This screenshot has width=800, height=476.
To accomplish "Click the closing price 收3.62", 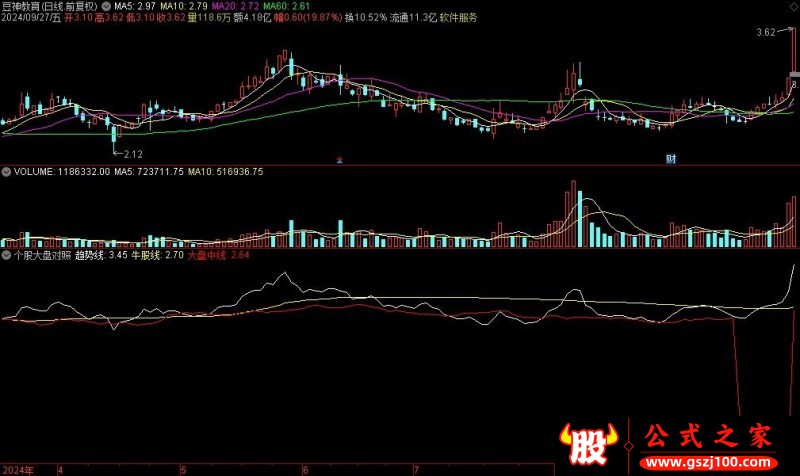I will [x=171, y=18].
